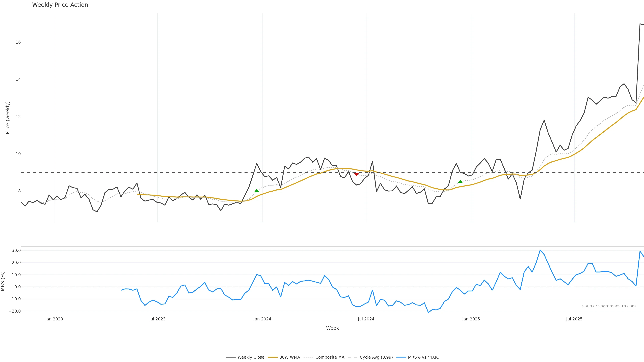644x362 pixels.
Task: Click the green triangle marker near January 2024
Action: [256, 191]
